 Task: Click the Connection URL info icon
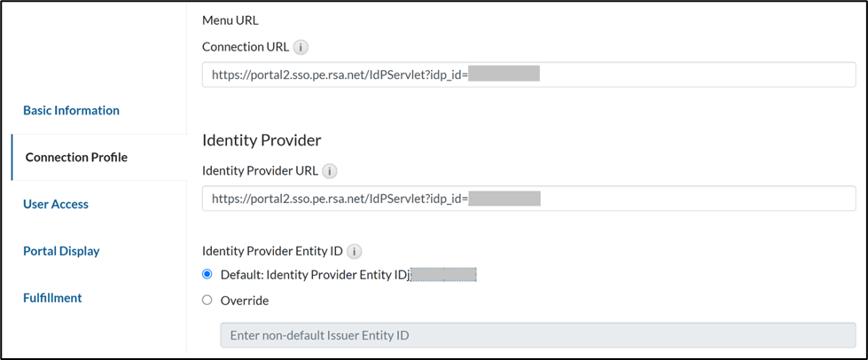pyautogui.click(x=301, y=47)
